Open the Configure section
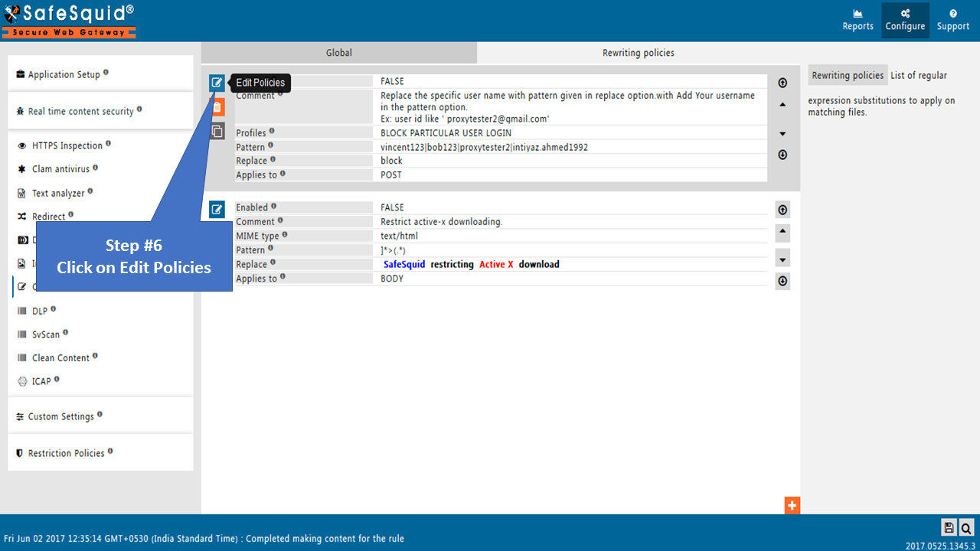The image size is (980, 551). pyautogui.click(x=905, y=20)
